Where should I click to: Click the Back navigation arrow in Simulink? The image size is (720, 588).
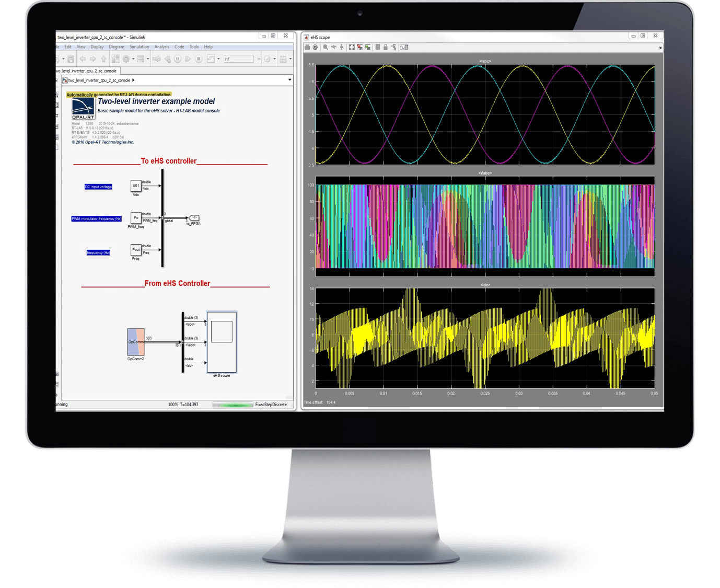tap(83, 59)
